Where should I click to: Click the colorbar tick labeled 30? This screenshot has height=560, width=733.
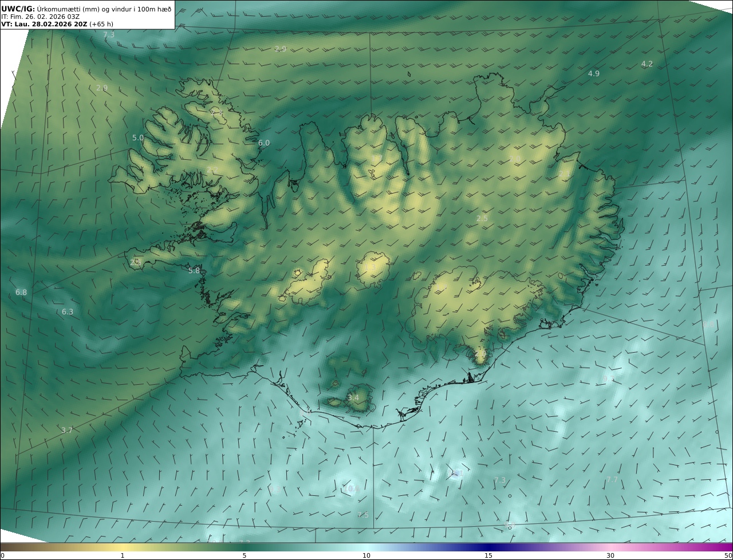610,555
